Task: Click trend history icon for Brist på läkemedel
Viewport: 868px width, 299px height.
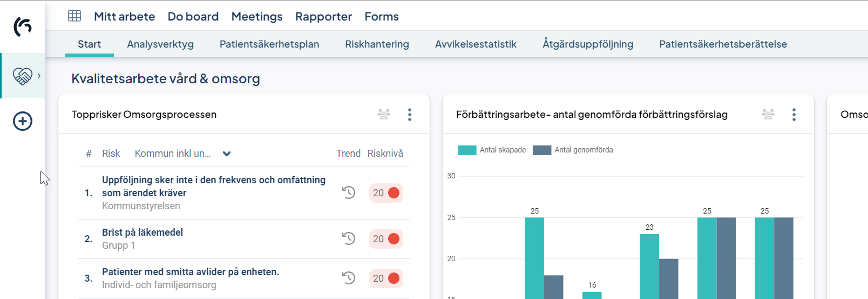Action: tap(349, 238)
